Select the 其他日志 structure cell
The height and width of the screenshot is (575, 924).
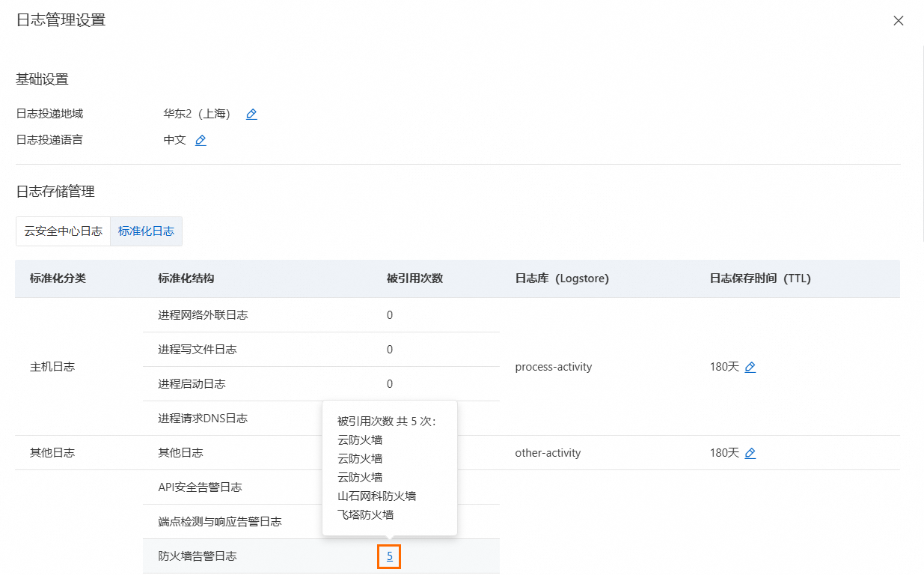180,453
